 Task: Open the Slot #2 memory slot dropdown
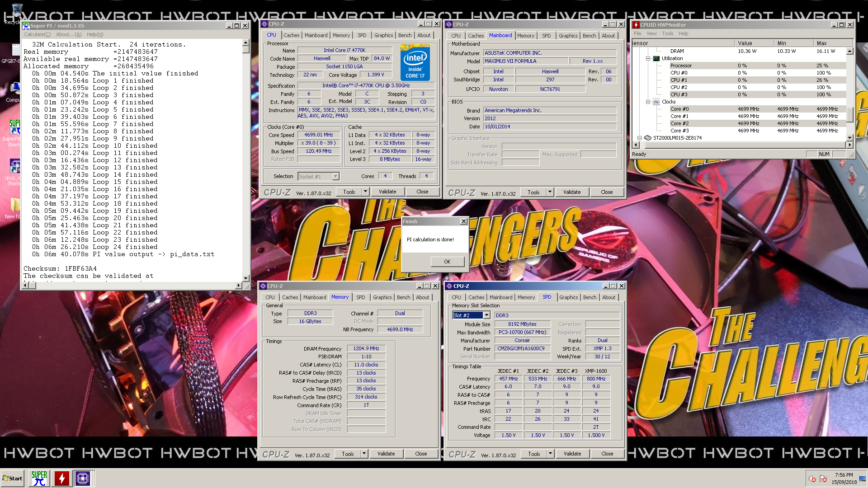click(x=487, y=315)
